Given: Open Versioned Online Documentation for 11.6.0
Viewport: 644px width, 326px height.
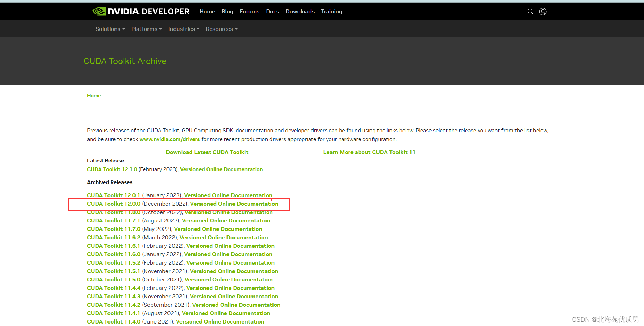Looking at the screenshot, I should [228, 254].
